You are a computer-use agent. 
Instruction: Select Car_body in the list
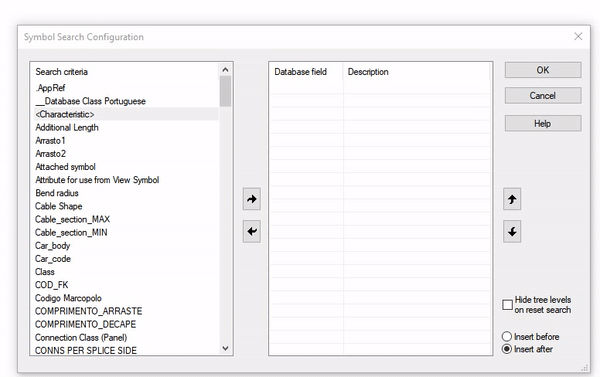pyautogui.click(x=126, y=245)
